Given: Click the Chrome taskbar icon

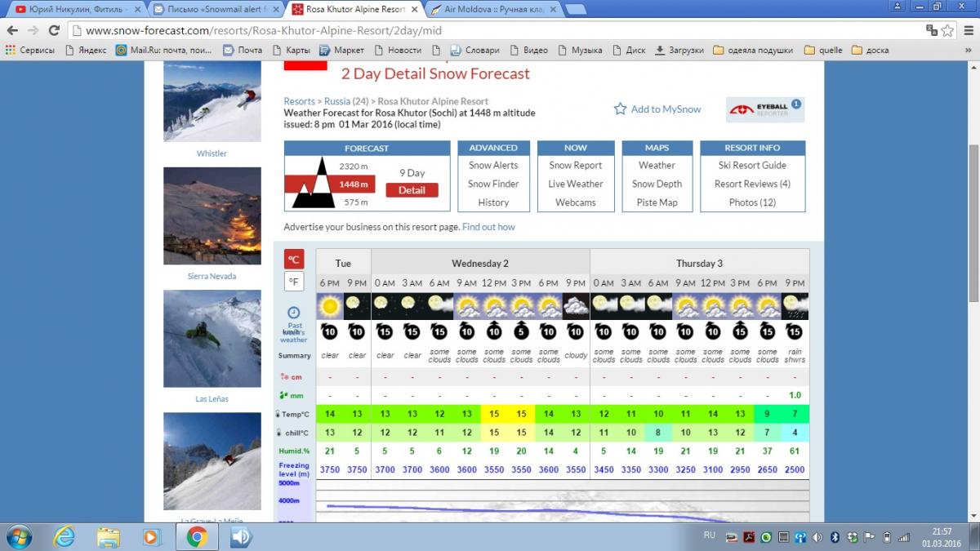Looking at the screenshot, I should (197, 536).
